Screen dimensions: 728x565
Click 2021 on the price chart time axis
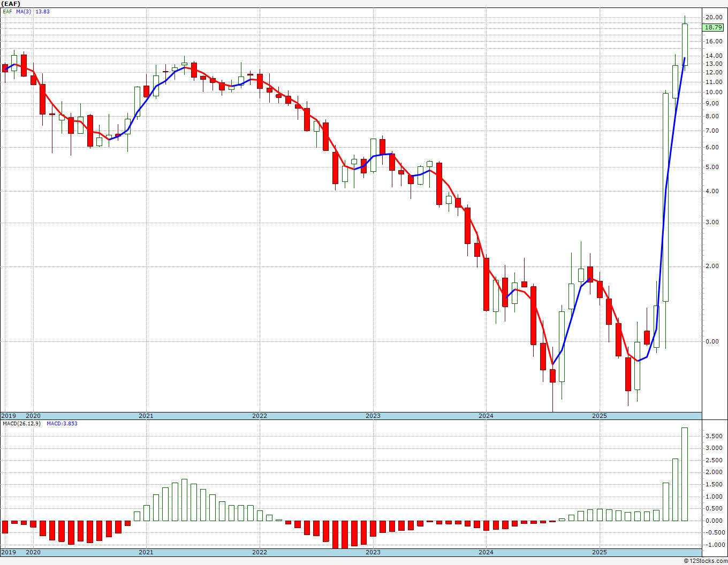146,416
